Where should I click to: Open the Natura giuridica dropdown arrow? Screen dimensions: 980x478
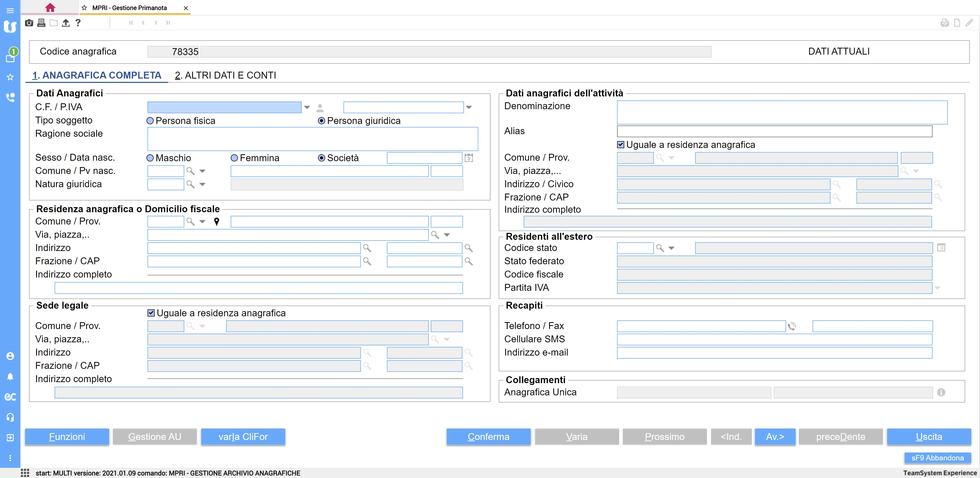202,184
